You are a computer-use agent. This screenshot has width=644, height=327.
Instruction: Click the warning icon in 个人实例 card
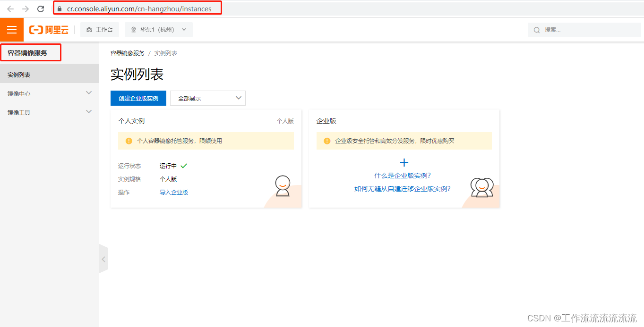[129, 141]
